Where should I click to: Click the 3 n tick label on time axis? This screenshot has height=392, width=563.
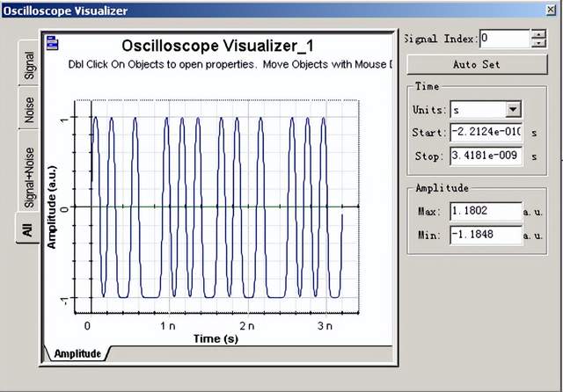point(325,326)
